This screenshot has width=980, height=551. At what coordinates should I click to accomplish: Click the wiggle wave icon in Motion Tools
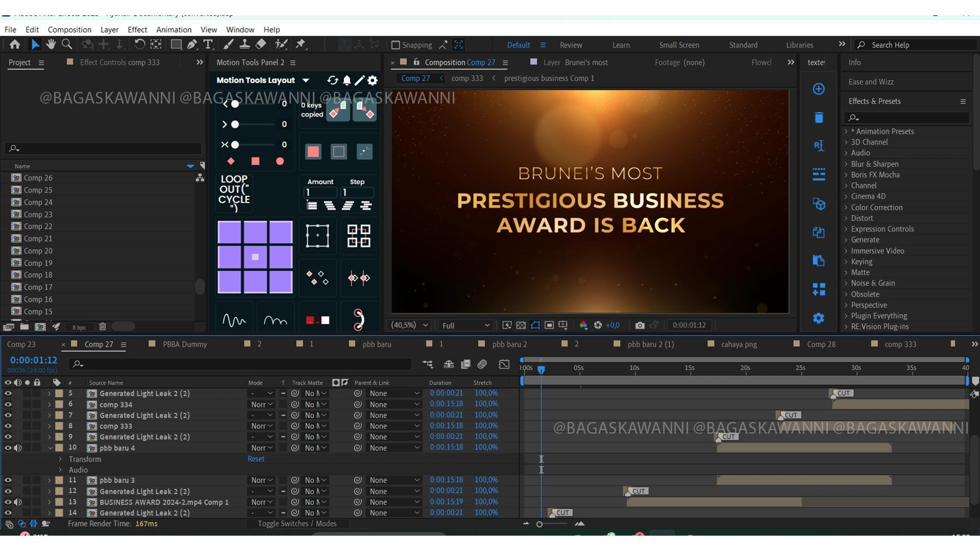click(x=234, y=320)
